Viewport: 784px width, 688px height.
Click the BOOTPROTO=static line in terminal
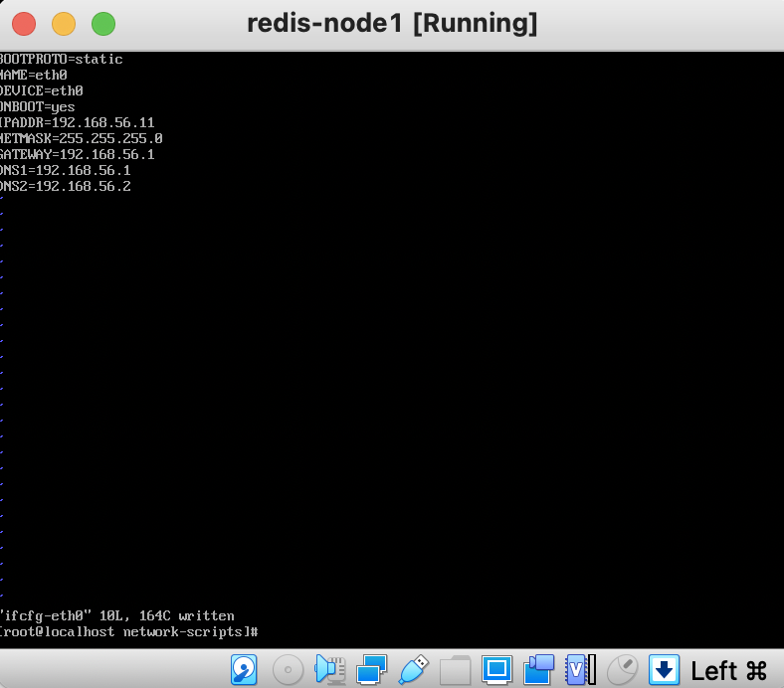[x=61, y=59]
